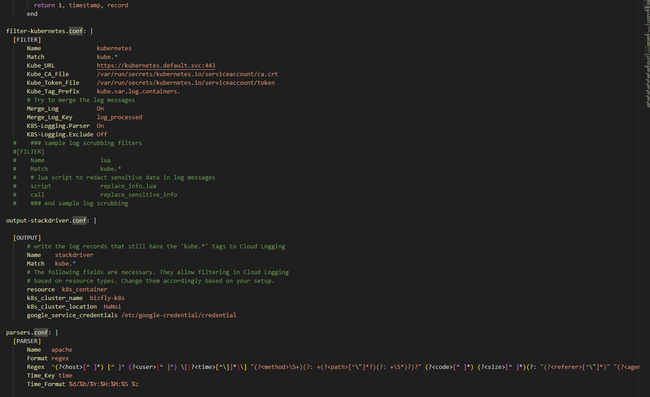
Task: Click the parsers.conf key
Action: coord(28,332)
